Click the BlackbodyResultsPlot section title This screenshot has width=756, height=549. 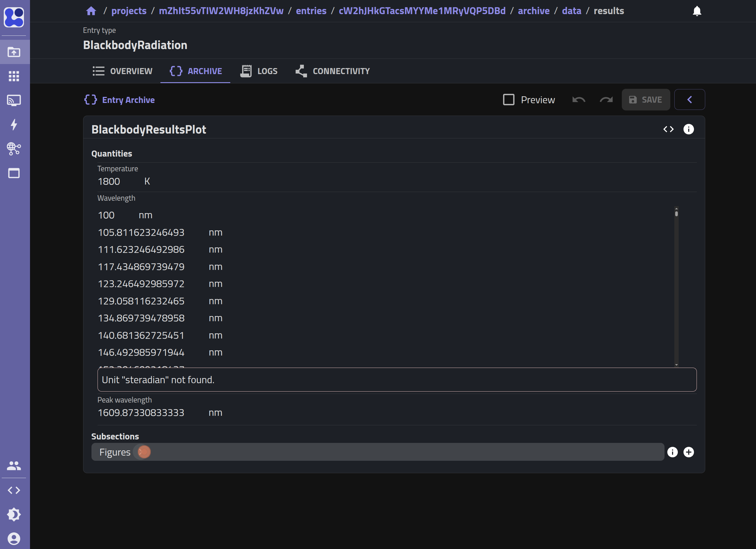[x=149, y=129]
